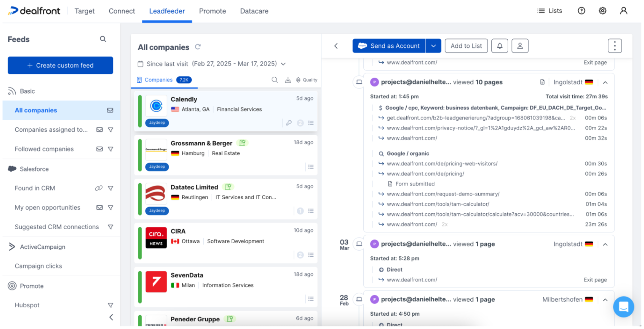Select the Hubspot feed
This screenshot has height=329, width=644.
(x=27, y=305)
